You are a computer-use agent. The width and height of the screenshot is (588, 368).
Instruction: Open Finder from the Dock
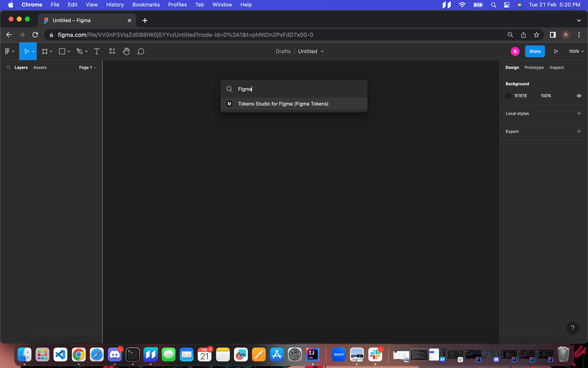pos(24,354)
